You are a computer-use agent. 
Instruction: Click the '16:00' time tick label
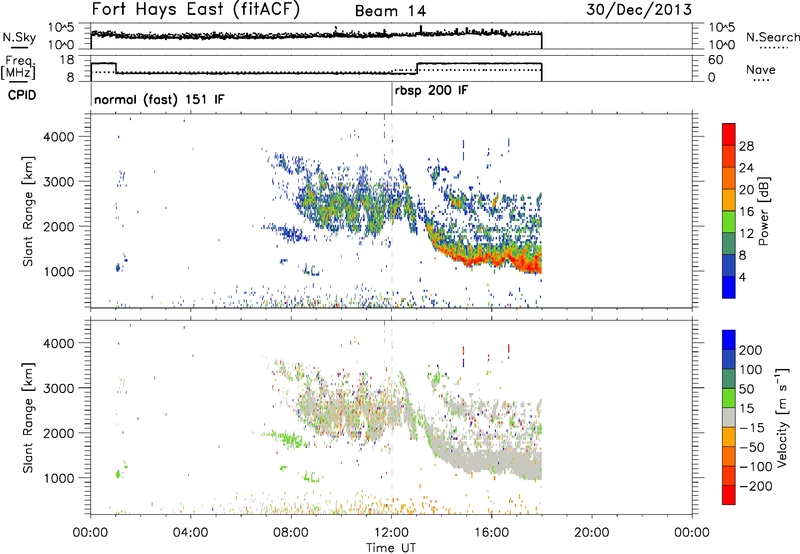pos(491,533)
